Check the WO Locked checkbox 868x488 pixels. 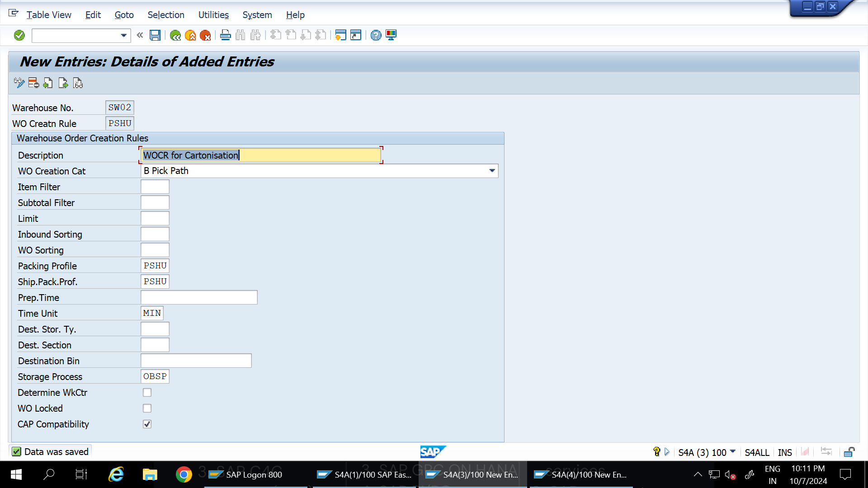tap(147, 408)
